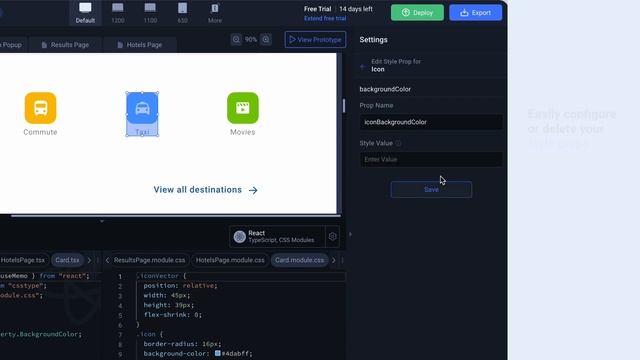Show next CSS file tabs chevron
Image resolution: width=640 pixels, height=360 pixels.
point(333,260)
